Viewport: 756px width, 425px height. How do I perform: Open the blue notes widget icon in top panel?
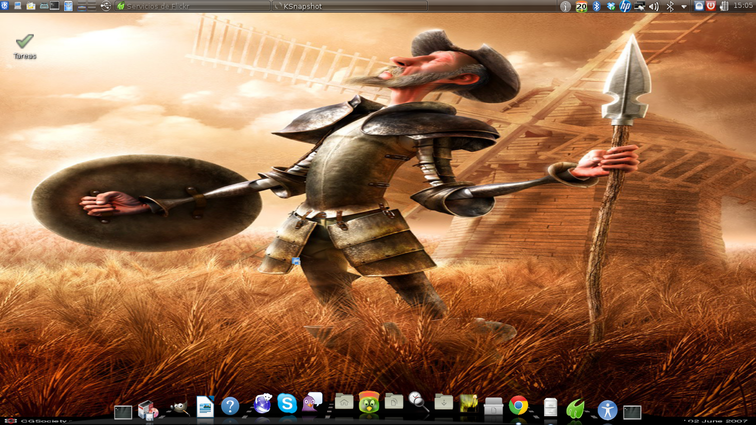pos(68,6)
